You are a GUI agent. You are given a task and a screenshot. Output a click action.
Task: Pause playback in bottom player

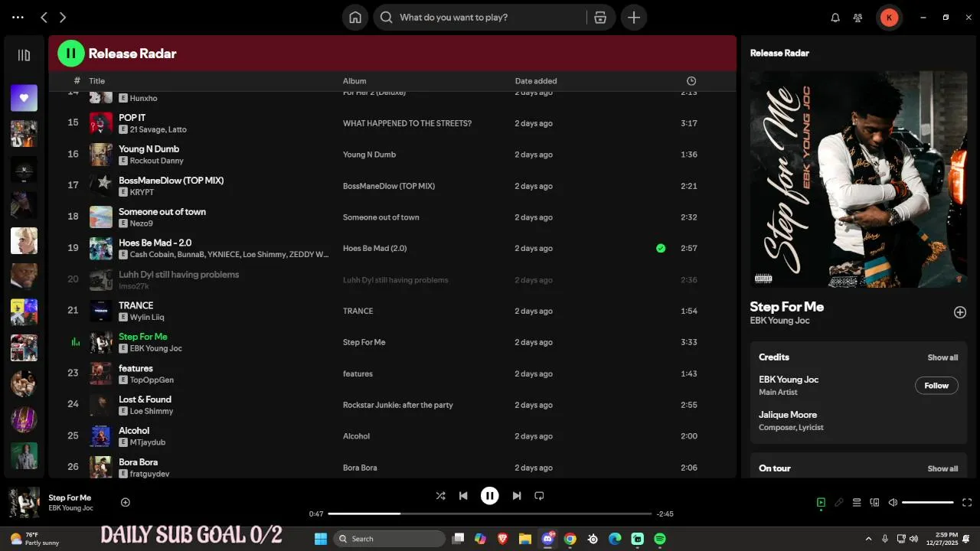(490, 496)
